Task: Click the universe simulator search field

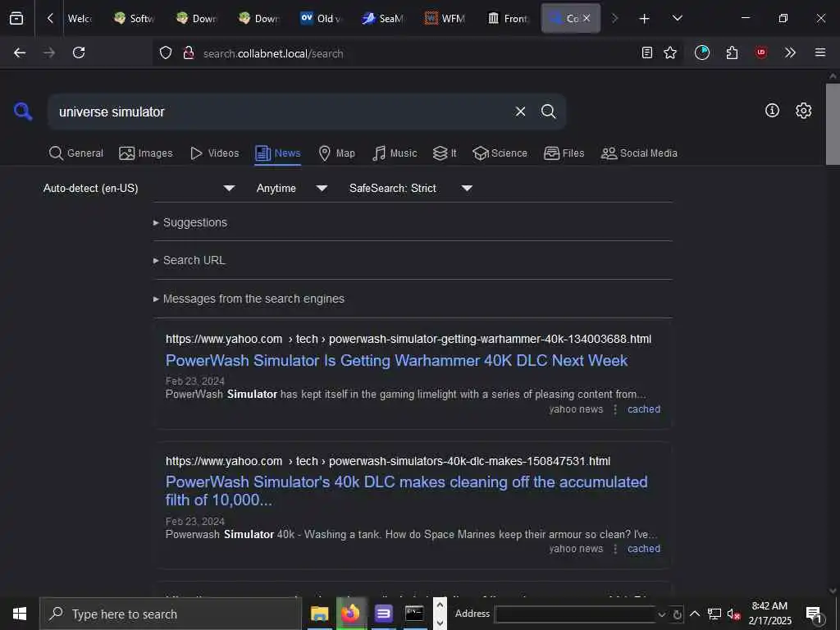Action: pos(279,112)
